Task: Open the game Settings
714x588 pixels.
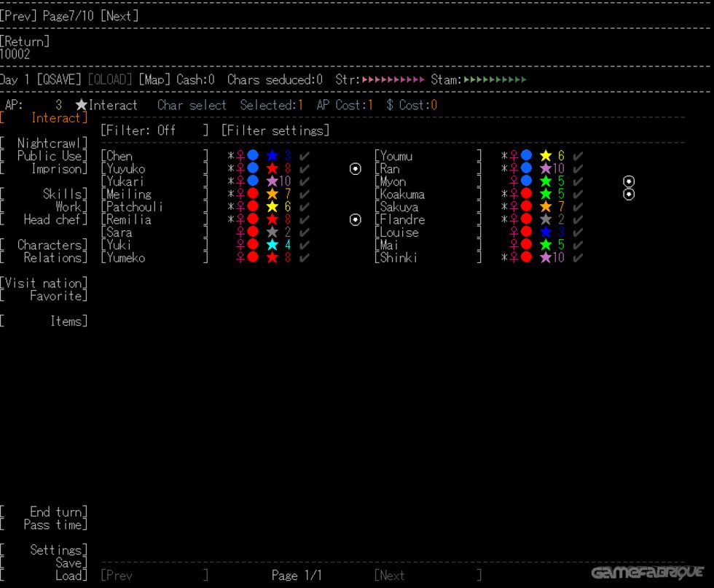Action: [44, 550]
